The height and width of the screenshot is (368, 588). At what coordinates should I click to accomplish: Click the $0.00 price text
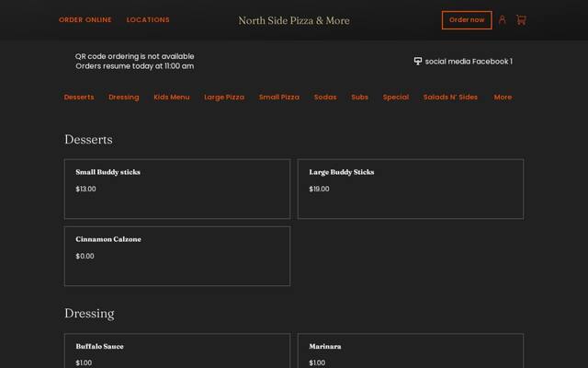[85, 256]
